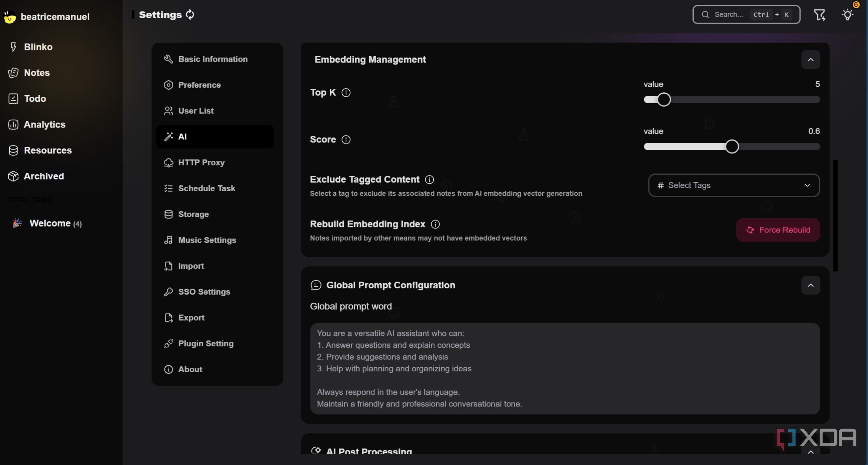Switch to Basic Information settings tab
Viewport: 868px width, 465px height.
(215, 59)
